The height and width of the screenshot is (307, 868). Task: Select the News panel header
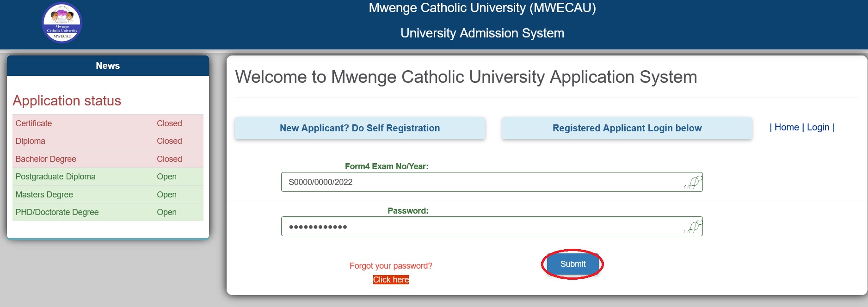(x=108, y=66)
